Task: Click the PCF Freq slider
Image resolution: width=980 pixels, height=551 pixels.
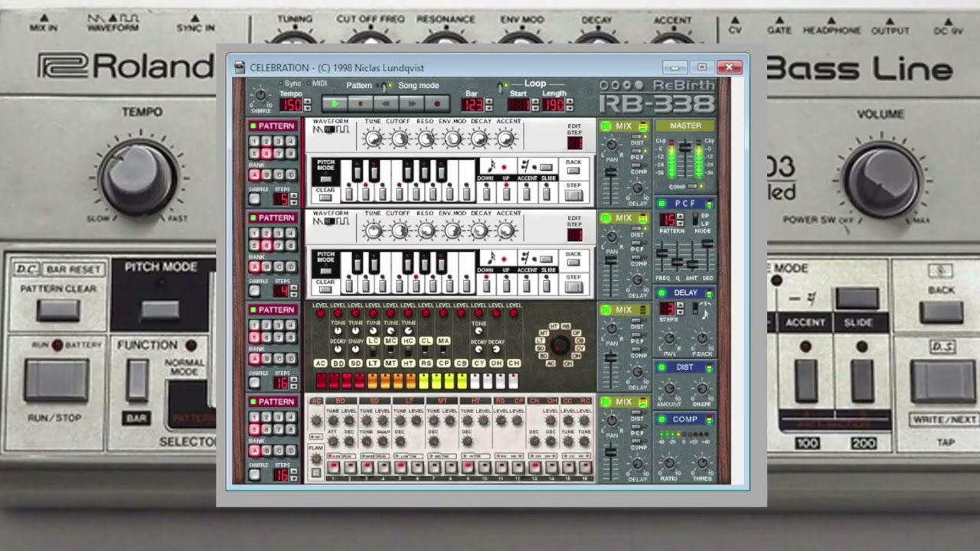Action: click(x=661, y=253)
